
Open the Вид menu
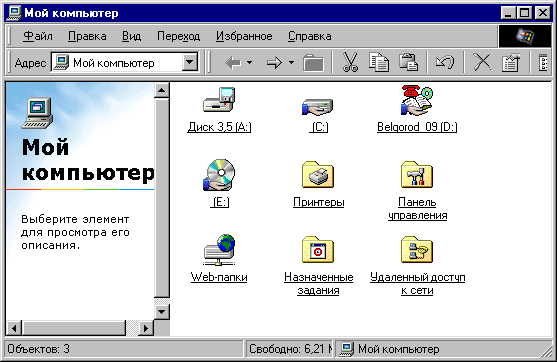pyautogui.click(x=131, y=36)
